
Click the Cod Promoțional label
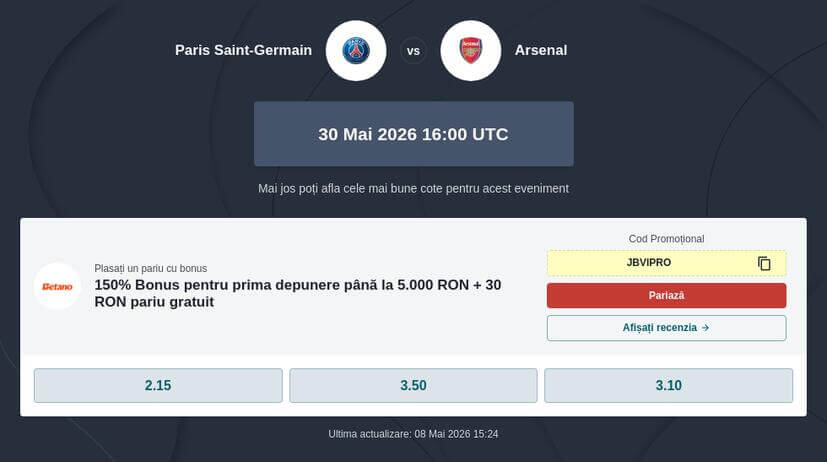click(666, 239)
